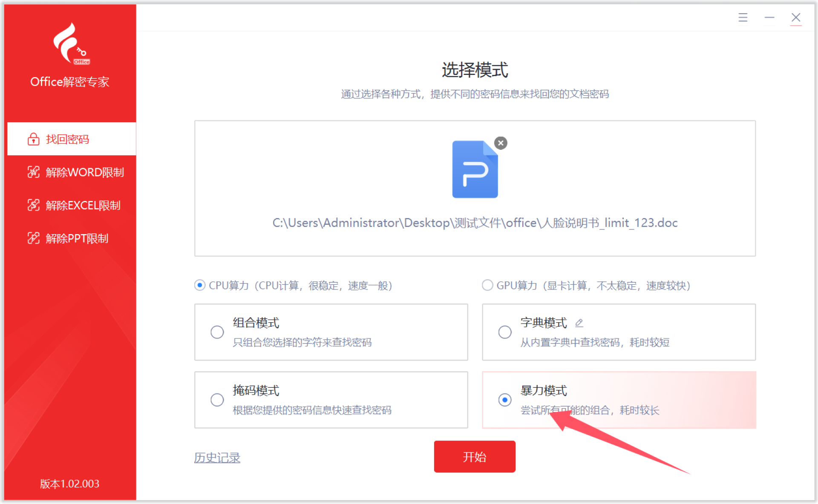Screen dimensions: 818x504
Task: Start recovery with the 开始 button
Action: click(x=475, y=457)
